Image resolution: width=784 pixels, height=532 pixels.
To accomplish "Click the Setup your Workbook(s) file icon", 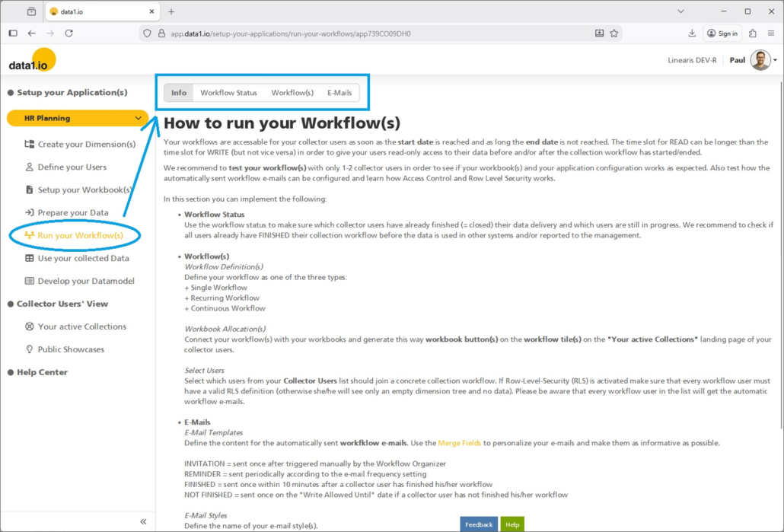I will [x=30, y=190].
